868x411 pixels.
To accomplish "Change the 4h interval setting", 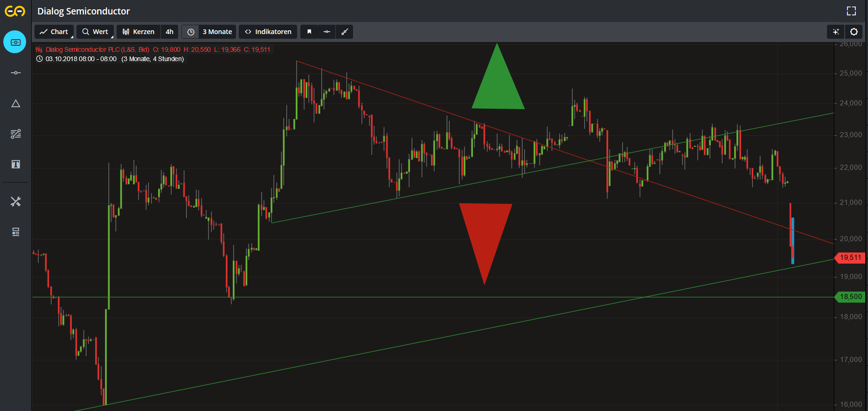I will (169, 32).
